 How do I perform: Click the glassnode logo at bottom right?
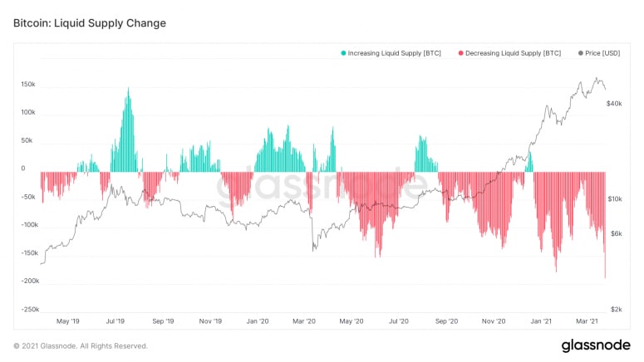[x=596, y=345]
